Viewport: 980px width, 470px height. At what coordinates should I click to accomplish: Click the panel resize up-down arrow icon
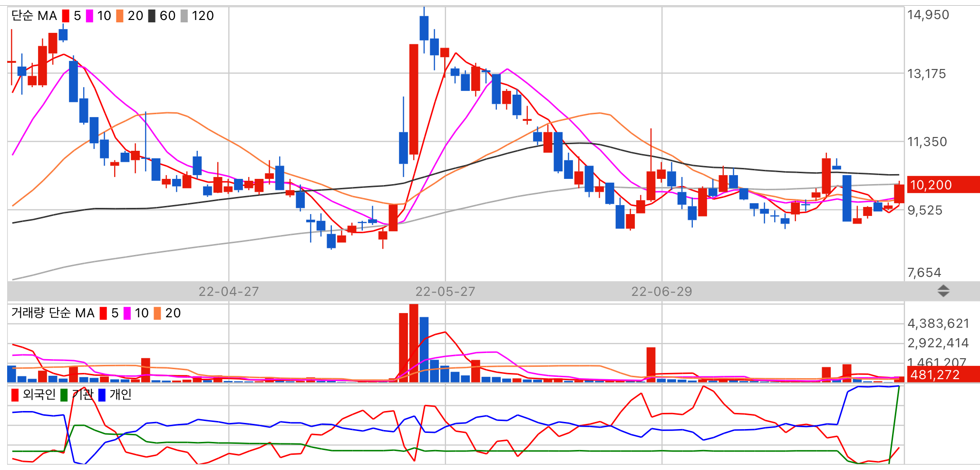(943, 291)
